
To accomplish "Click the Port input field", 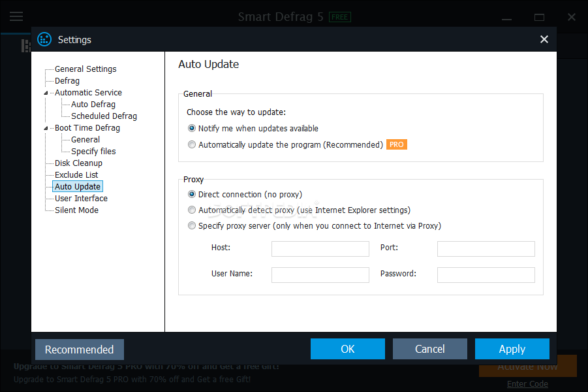I will (486, 248).
